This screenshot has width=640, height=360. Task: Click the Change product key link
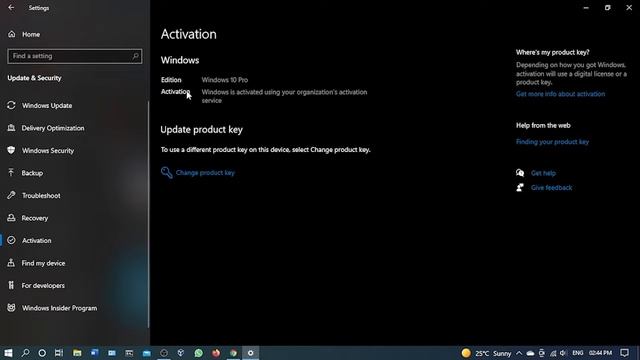205,173
